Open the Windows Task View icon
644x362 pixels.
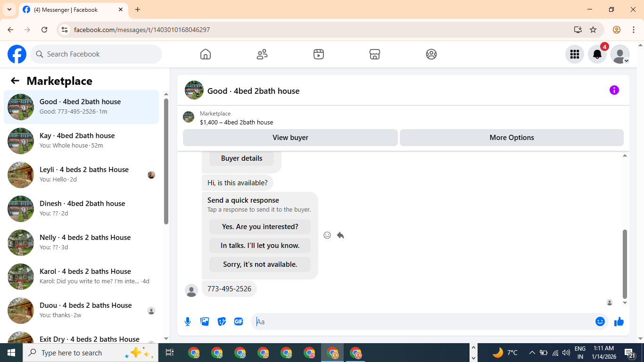point(170,353)
